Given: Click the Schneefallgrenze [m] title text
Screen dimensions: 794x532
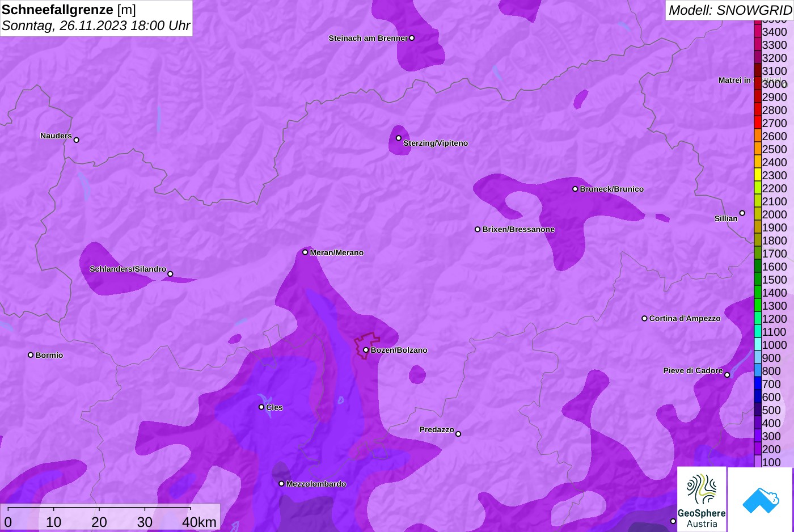Looking at the screenshot, I should (x=69, y=10).
